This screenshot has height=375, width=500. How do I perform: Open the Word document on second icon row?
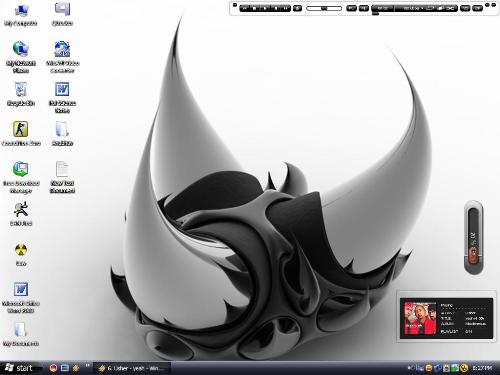[x=62, y=97]
